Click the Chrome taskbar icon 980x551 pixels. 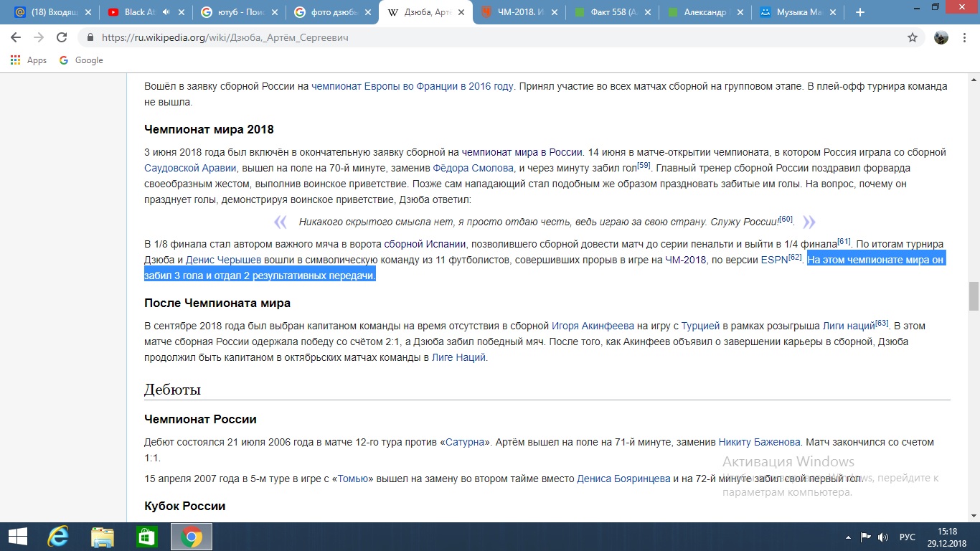191,537
